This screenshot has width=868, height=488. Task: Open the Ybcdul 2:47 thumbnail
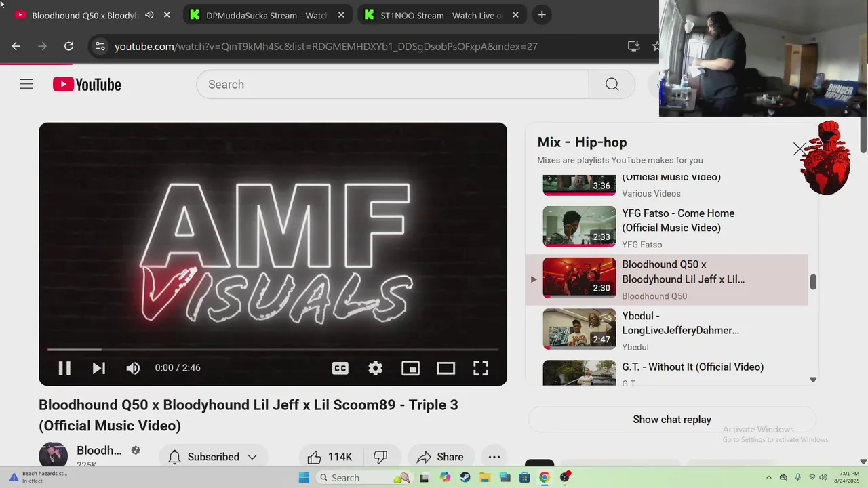tap(579, 329)
